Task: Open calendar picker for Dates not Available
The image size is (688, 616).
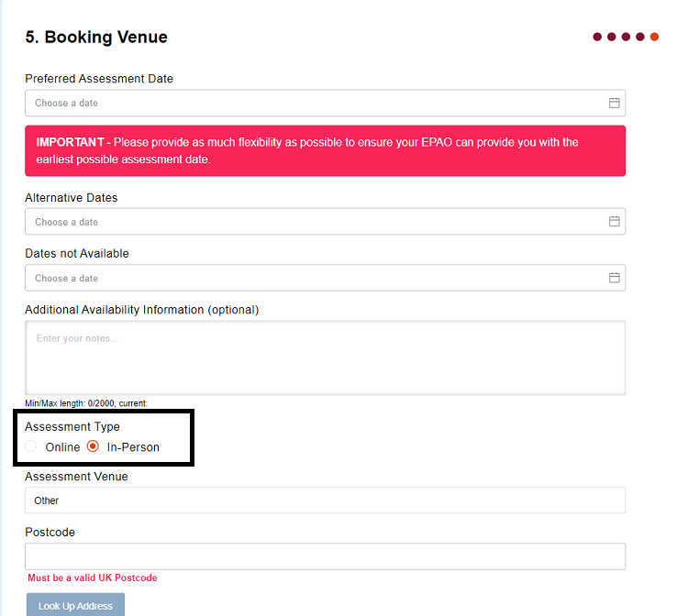Action: 615,278
